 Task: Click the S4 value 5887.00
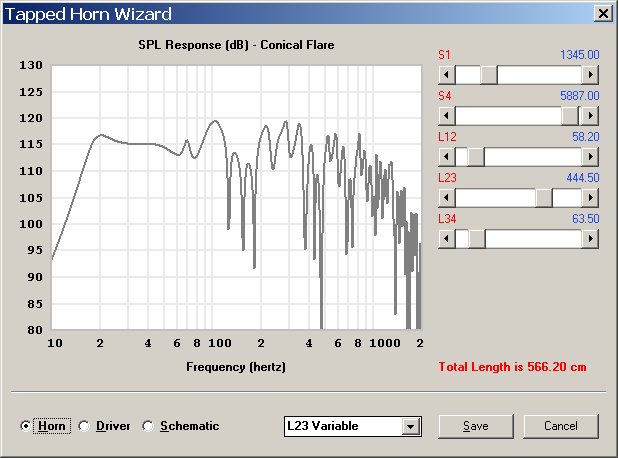pos(579,96)
